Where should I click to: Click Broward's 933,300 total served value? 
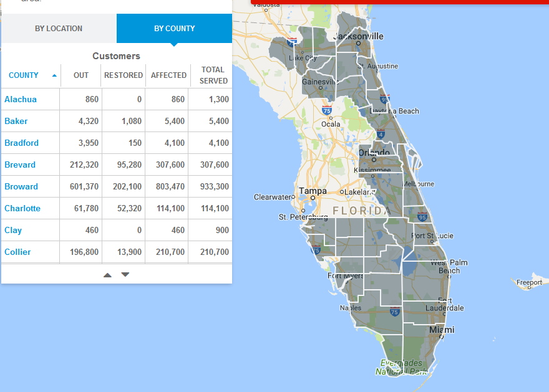(x=214, y=186)
